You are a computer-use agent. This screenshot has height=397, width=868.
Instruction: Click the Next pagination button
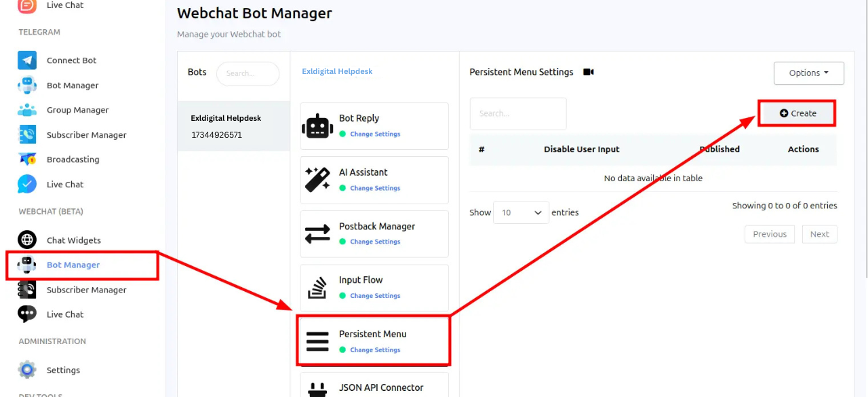819,234
